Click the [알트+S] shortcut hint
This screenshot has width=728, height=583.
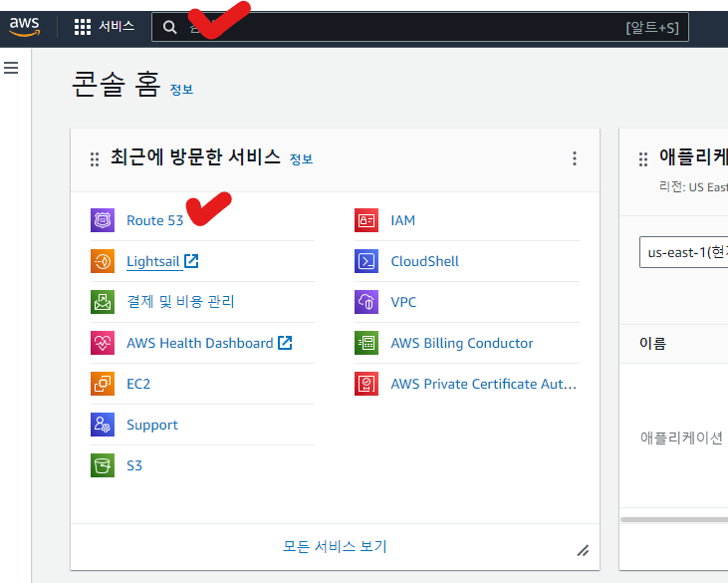tap(652, 28)
